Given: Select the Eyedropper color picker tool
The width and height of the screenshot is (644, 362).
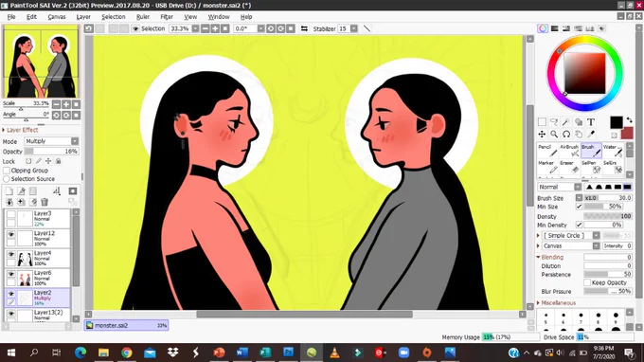Looking at the screenshot, I should [x=591, y=134].
